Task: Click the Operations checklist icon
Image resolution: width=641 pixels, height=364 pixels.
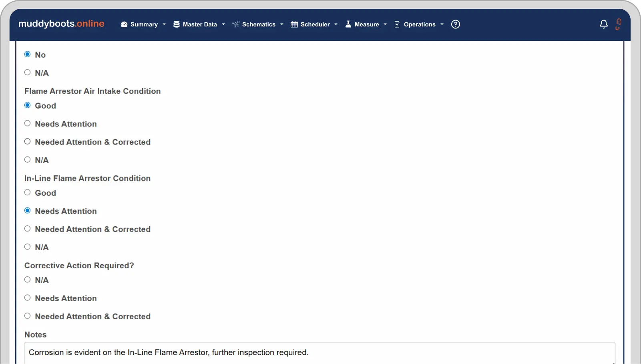Action: pos(397,24)
